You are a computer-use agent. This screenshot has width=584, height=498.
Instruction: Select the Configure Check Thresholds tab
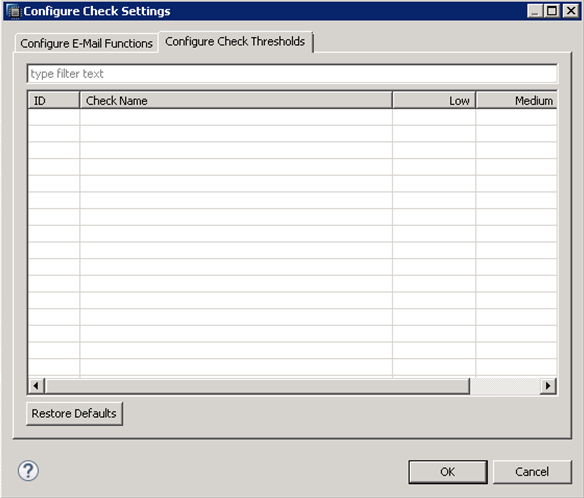[x=235, y=41]
